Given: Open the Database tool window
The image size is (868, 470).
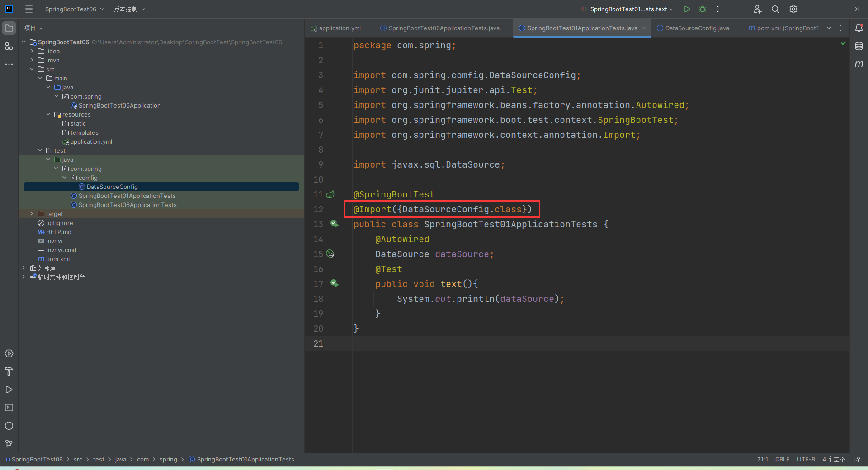Looking at the screenshot, I should (859, 46).
